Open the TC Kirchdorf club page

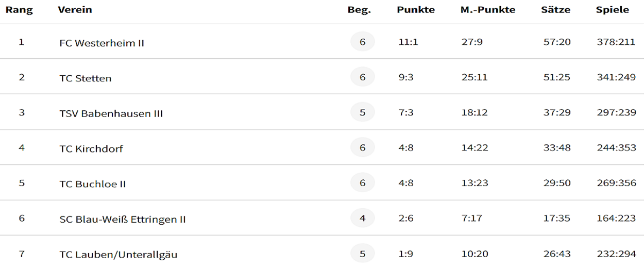[x=91, y=149]
